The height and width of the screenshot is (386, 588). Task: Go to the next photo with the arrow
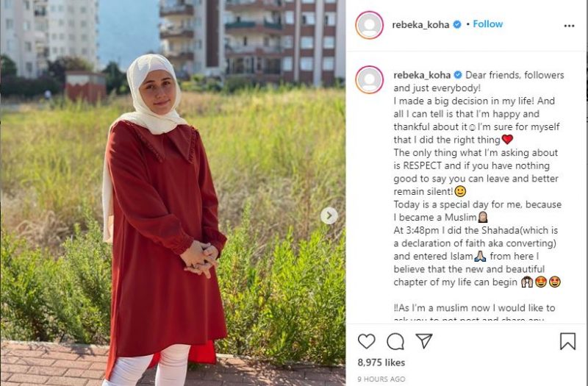coord(329,215)
